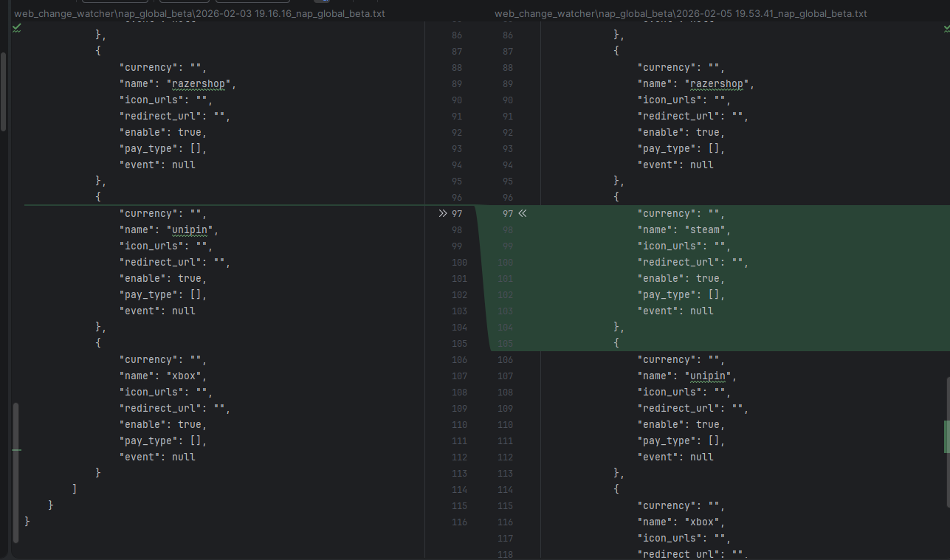Click "currency" line of the steam entry
The width and height of the screenshot is (950, 560).
pyautogui.click(x=681, y=213)
